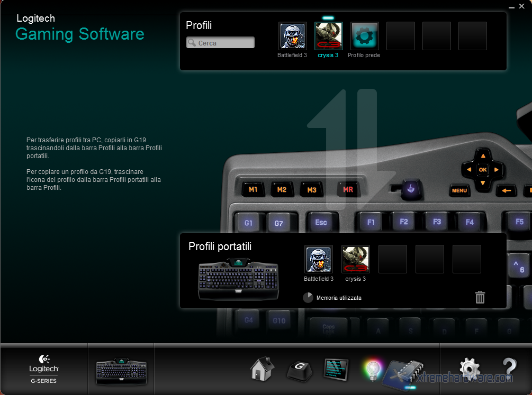Click the first empty slot in Profili bar
Image resolution: width=532 pixels, height=395 pixels.
pyautogui.click(x=401, y=36)
